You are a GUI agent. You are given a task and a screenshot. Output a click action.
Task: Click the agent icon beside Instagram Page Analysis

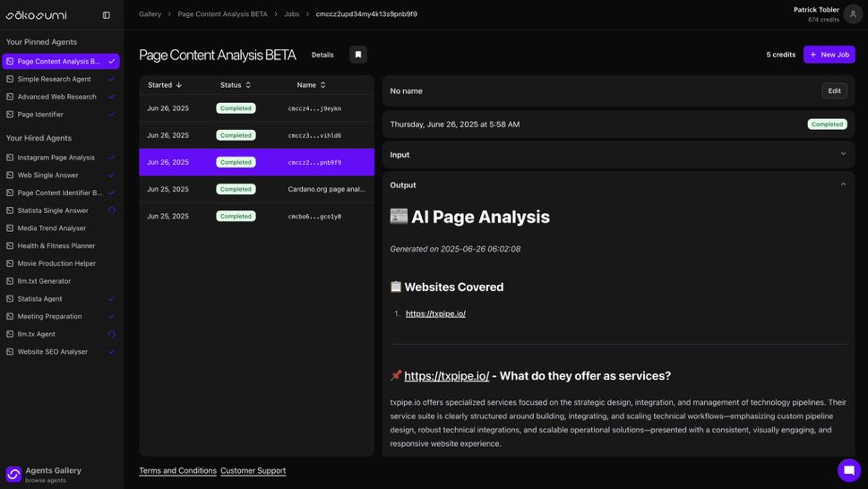pos(10,158)
